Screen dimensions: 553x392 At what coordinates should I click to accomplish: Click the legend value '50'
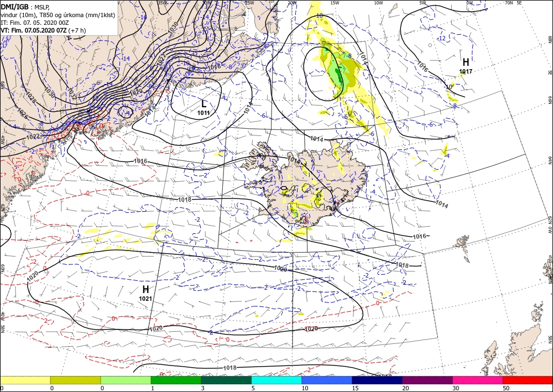click(x=505, y=388)
